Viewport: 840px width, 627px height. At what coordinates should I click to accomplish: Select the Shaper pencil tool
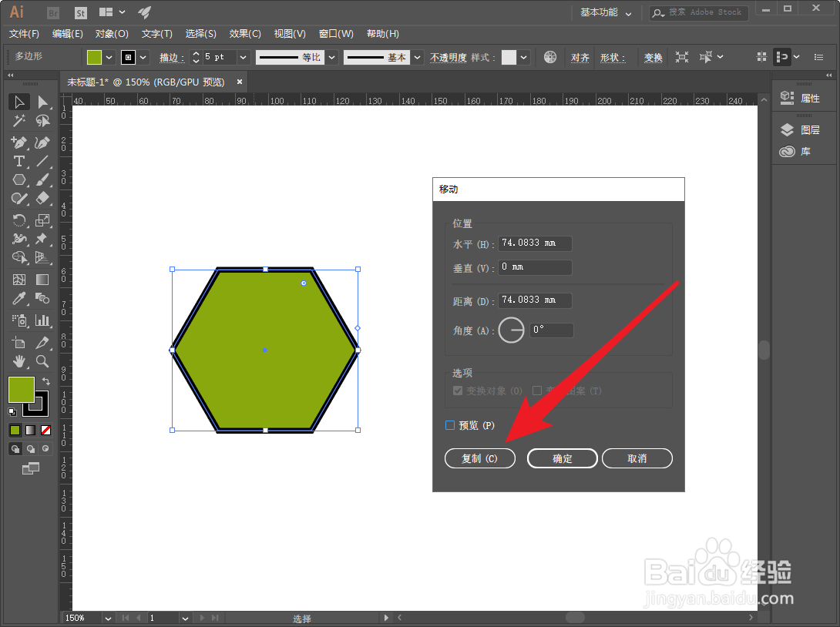[x=19, y=199]
